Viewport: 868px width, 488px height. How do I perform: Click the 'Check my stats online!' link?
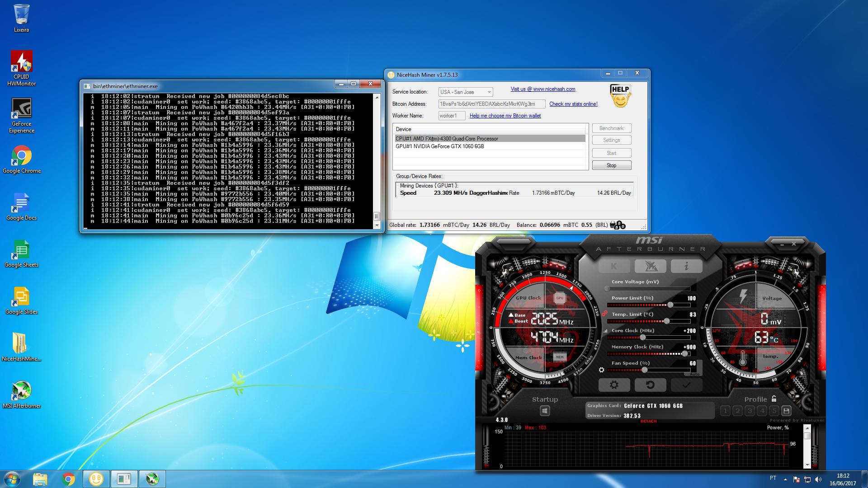coord(573,104)
